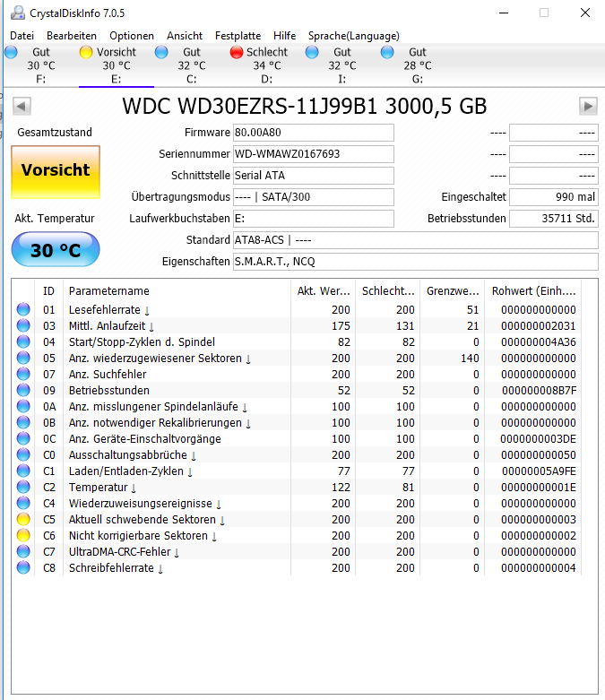Viewport: 605px width, 700px height.
Task: Open the Bearbeiten menu
Action: pyautogui.click(x=72, y=36)
